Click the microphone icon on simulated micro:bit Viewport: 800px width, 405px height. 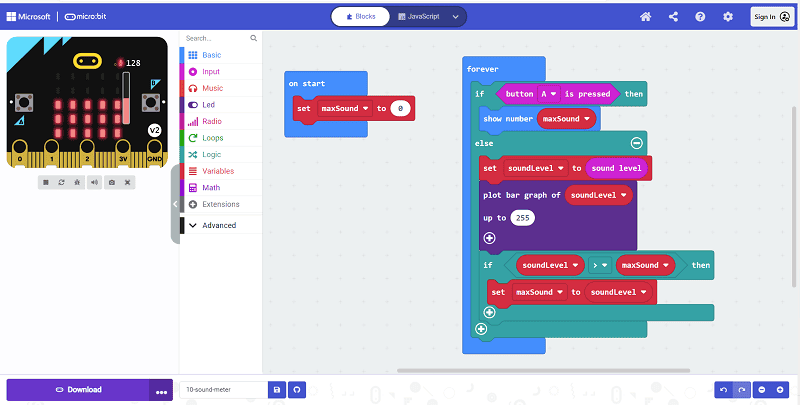click(x=120, y=63)
